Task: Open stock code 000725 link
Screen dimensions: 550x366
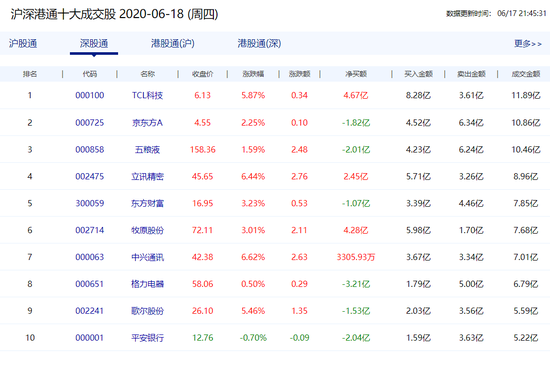Action: (90, 122)
